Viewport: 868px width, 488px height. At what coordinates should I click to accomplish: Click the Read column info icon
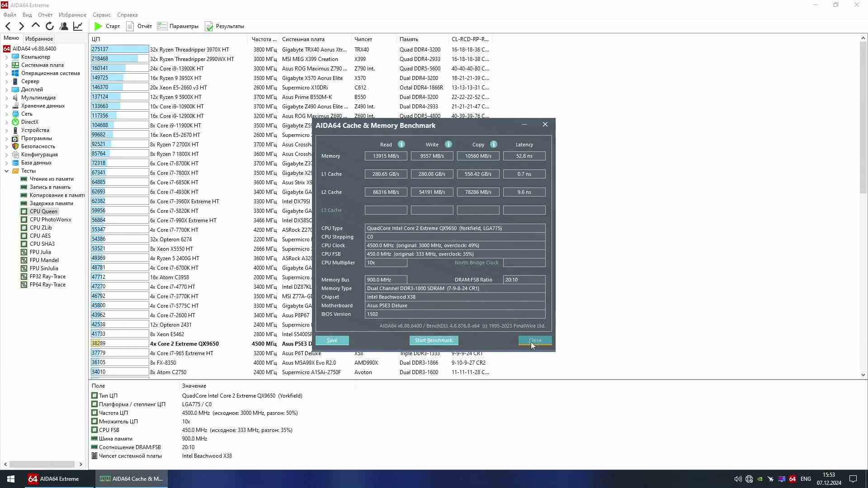[401, 145]
